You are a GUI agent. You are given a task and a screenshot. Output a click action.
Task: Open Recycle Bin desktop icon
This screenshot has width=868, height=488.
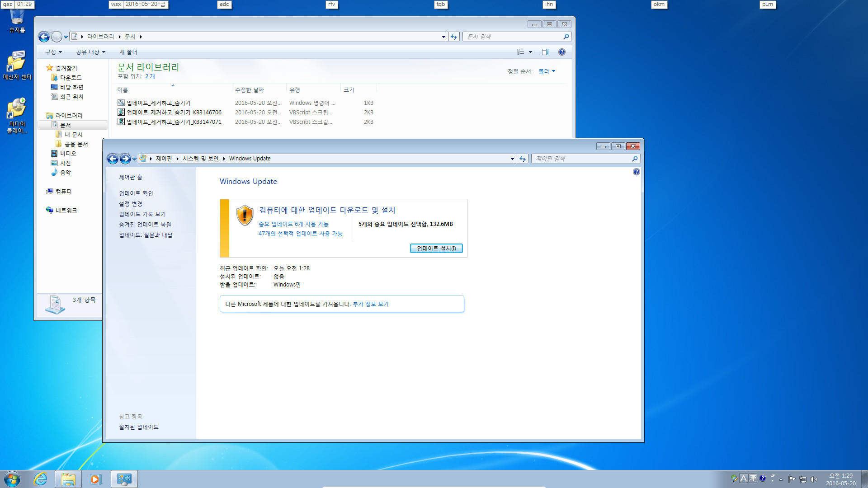[x=17, y=21]
